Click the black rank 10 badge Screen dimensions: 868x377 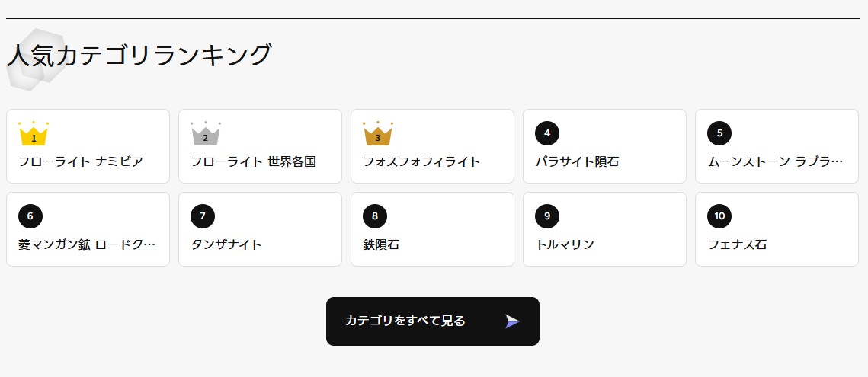pyautogui.click(x=719, y=216)
